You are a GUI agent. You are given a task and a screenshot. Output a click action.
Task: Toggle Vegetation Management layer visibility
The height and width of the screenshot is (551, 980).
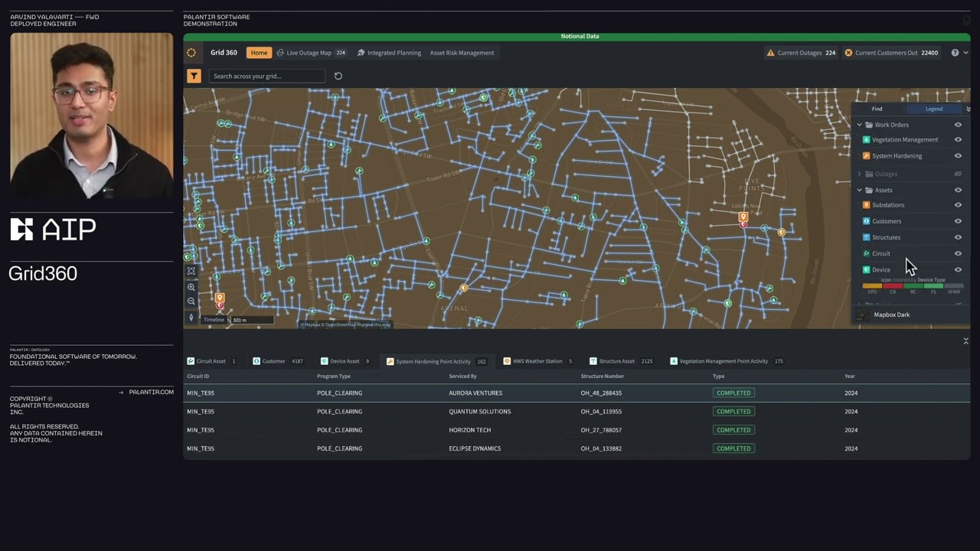(x=958, y=140)
